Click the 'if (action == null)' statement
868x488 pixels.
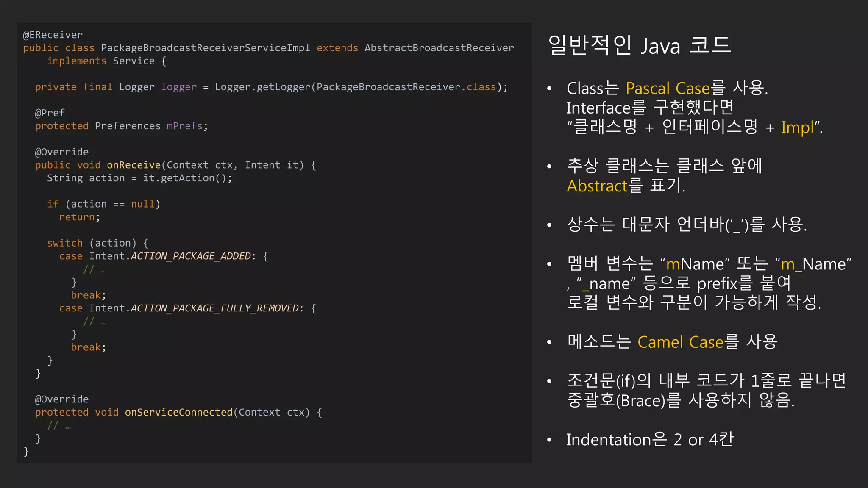(104, 204)
